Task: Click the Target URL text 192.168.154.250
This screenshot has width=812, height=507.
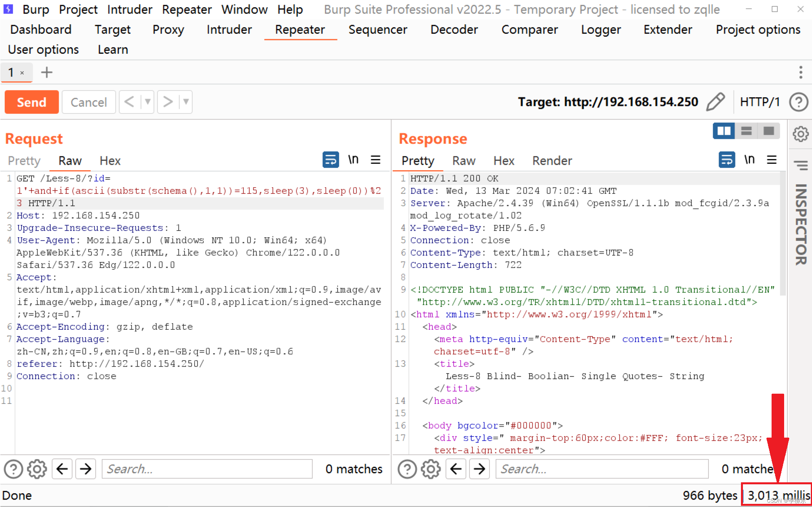Action: [x=631, y=102]
